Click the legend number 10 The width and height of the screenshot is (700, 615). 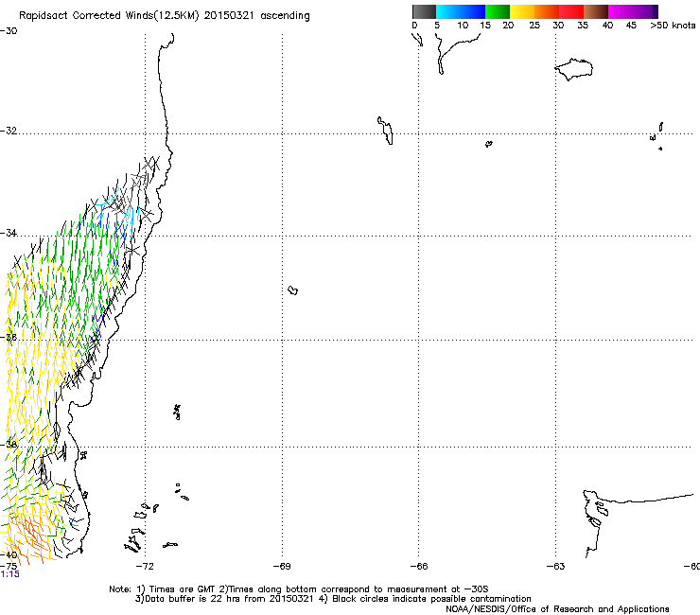point(463,26)
